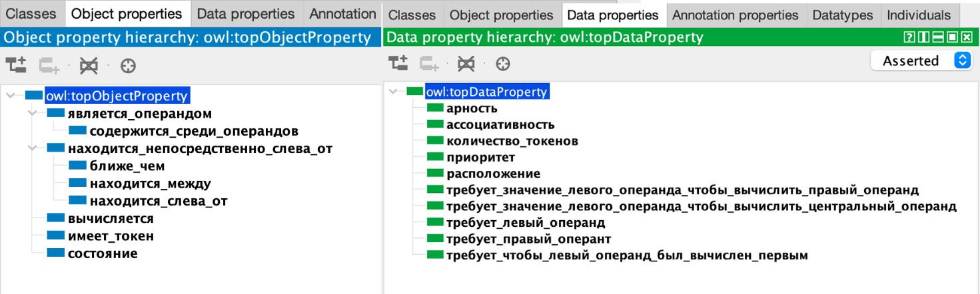
Task: Click the crosshair locate icon in data property toolbar
Action: 504,63
